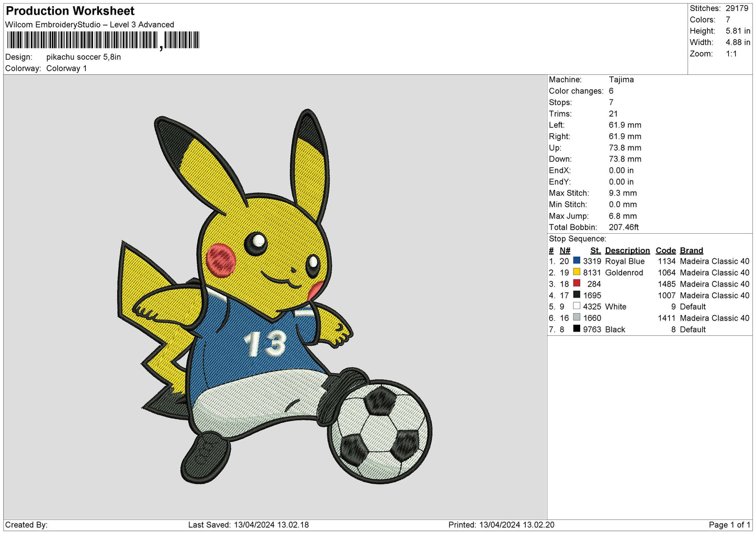Click the 'St.' column header
This screenshot has width=756, height=534.
(x=595, y=251)
